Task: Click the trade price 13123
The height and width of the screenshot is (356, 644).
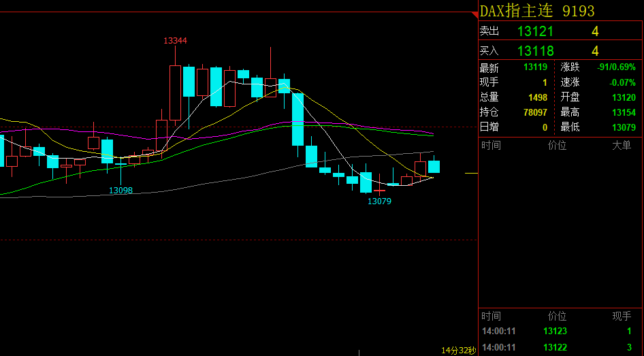Action: pos(555,331)
